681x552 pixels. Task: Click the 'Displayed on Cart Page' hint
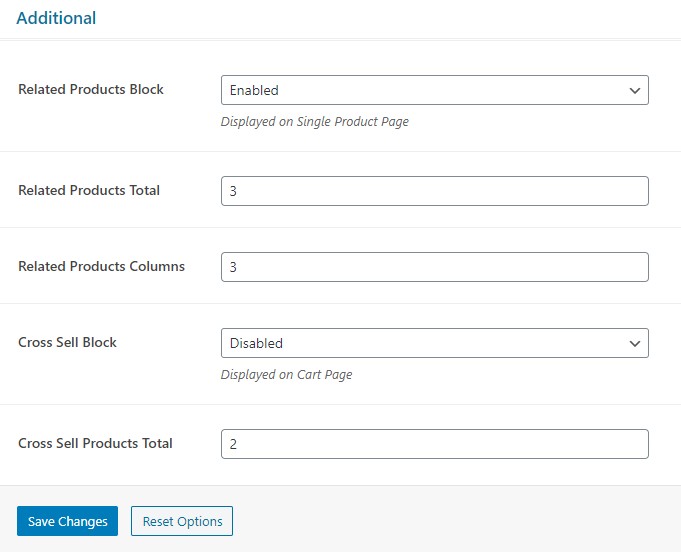pos(287,374)
